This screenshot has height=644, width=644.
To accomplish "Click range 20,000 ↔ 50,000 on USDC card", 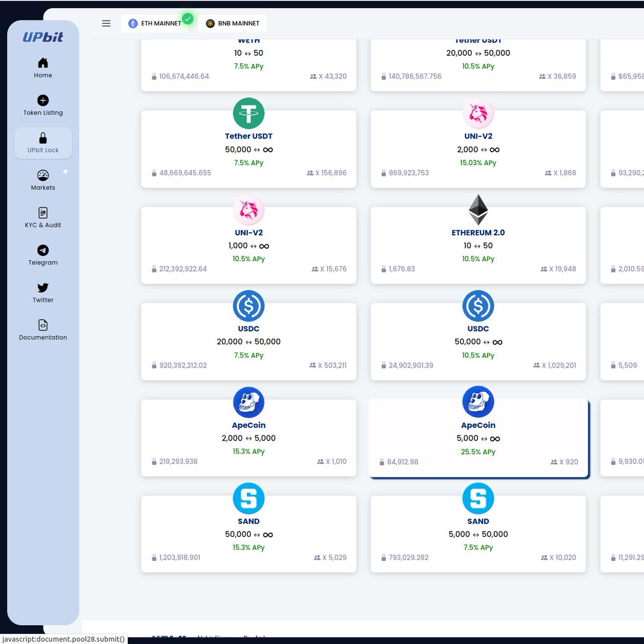I will click(248, 342).
